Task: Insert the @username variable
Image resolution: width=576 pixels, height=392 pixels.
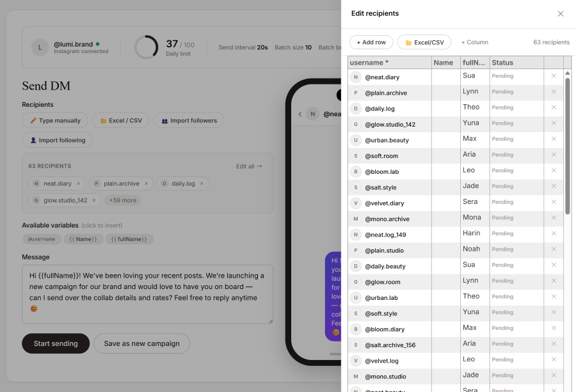Action: click(42, 239)
